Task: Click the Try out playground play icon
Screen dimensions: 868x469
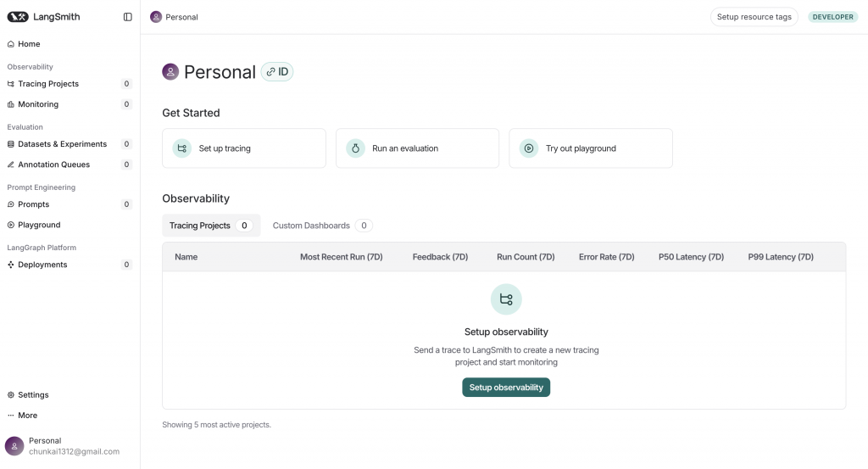Action: 529,148
